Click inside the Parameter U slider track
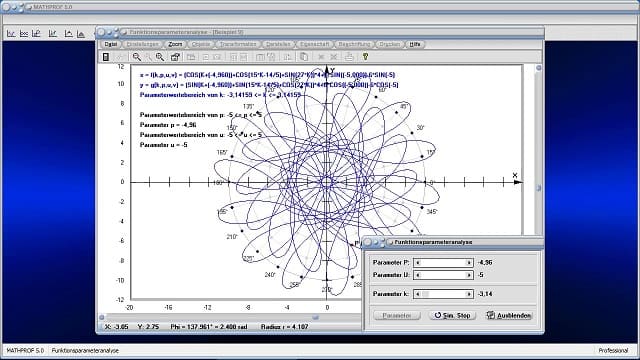 pos(443,275)
